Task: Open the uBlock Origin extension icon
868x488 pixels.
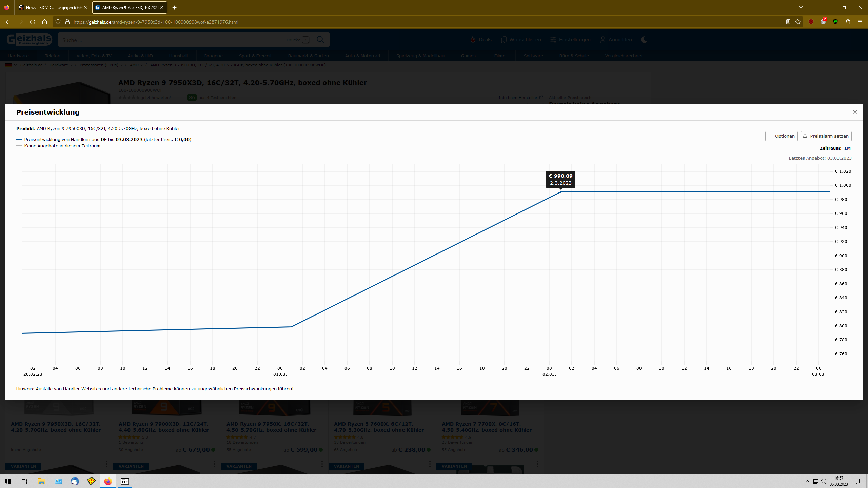Action: click(811, 22)
